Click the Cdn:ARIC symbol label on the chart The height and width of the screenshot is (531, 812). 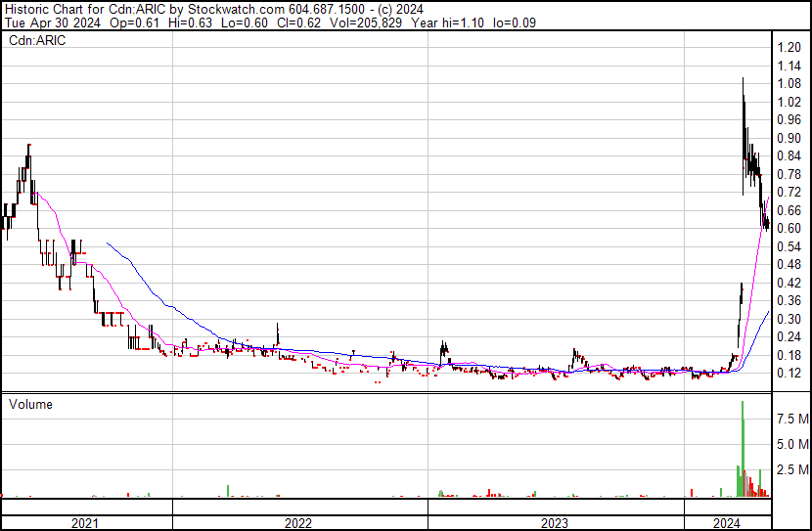[37, 41]
